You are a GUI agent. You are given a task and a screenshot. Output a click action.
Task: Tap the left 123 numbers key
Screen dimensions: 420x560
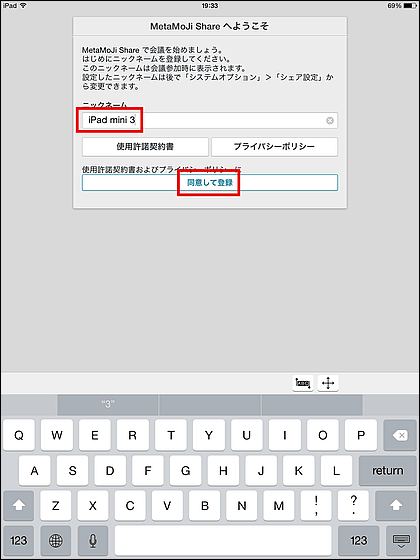tap(19, 540)
